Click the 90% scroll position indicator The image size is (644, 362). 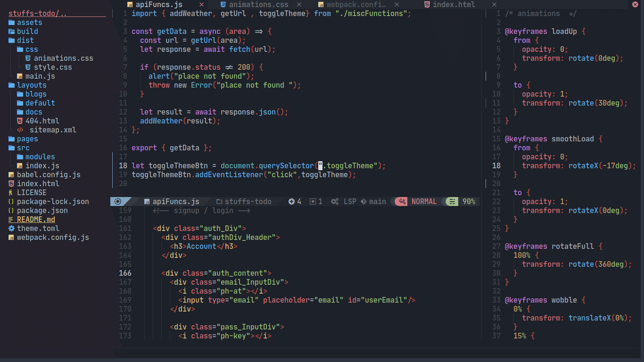pos(468,202)
